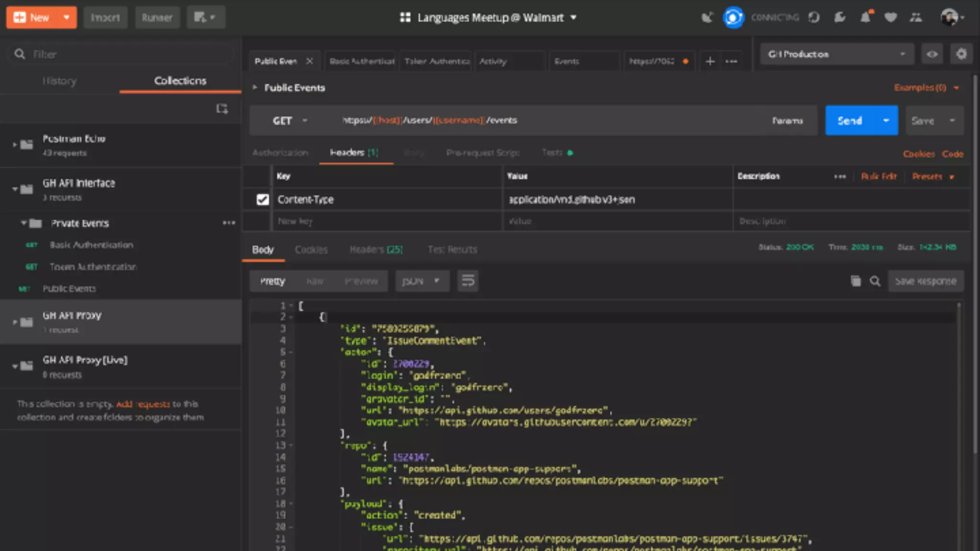Click the heart icon in top bar
Viewport: 980px width, 551px height.
click(x=890, y=18)
